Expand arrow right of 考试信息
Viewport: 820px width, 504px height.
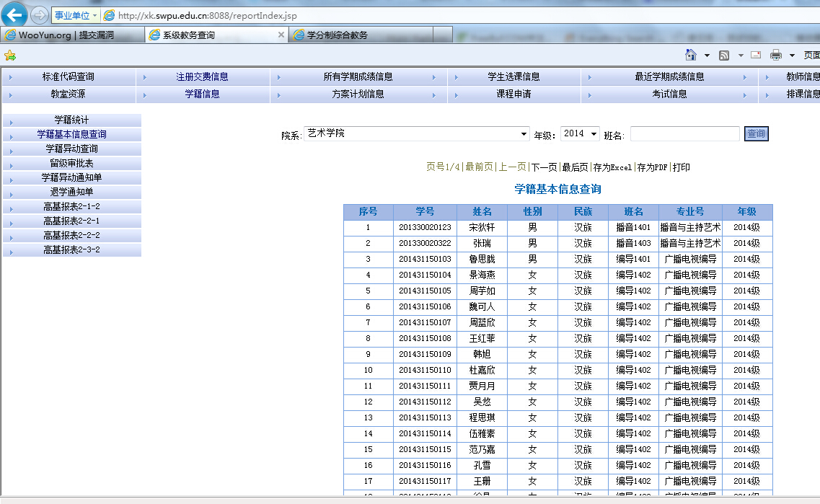745,95
